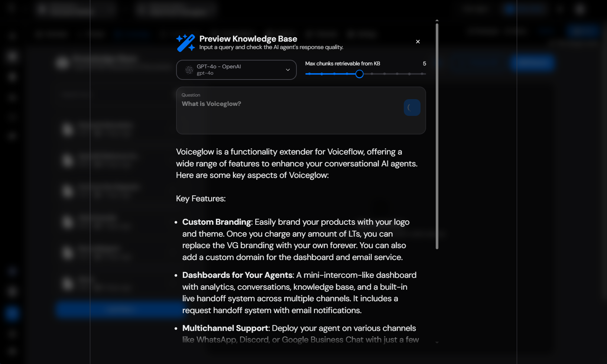
Task: Click the bold 'Multichannel Support' text
Action: point(225,328)
